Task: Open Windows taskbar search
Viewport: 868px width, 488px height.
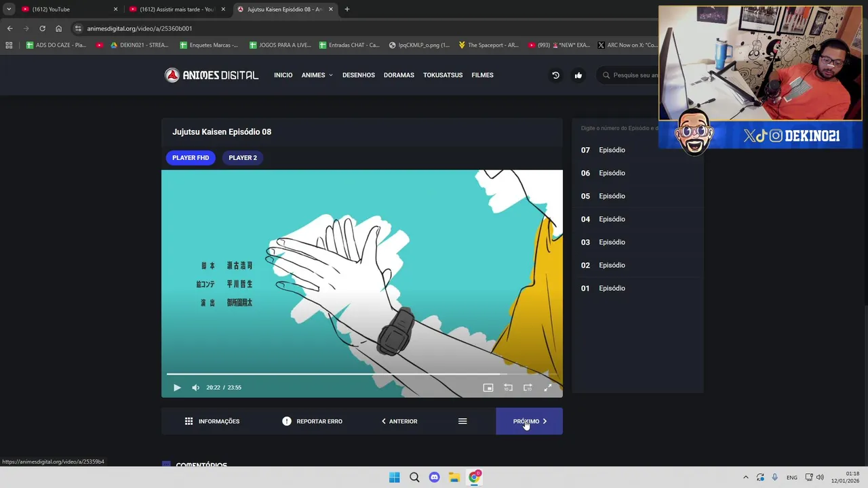Action: click(414, 477)
